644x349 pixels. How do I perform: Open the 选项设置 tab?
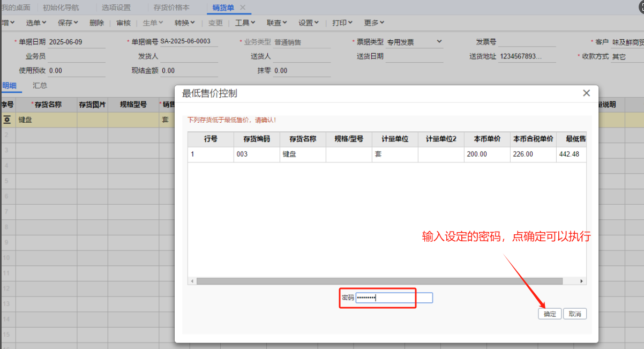tap(116, 8)
